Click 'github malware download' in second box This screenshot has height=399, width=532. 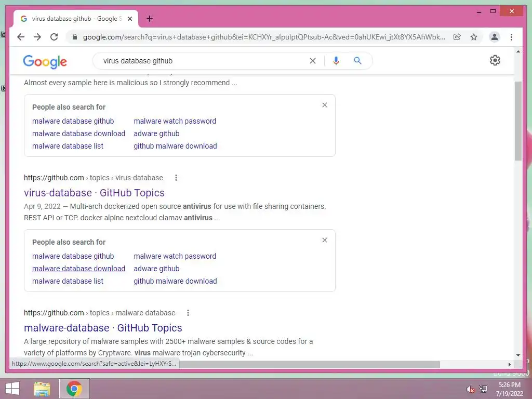[175, 281]
